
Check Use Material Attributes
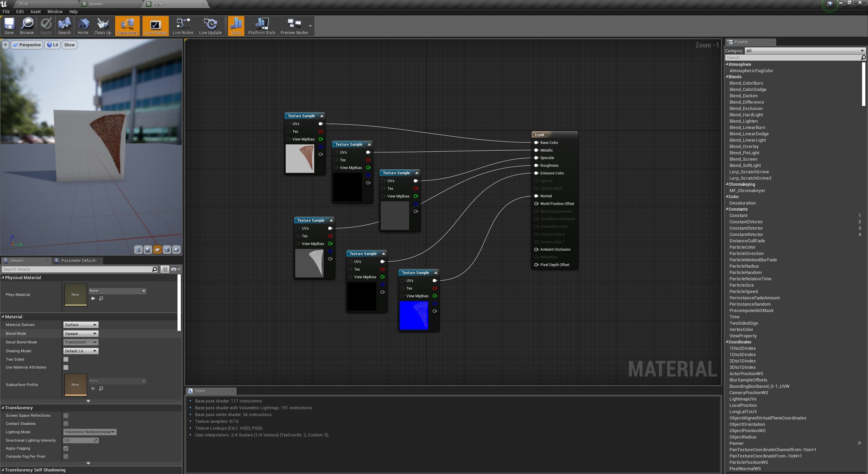click(x=66, y=367)
